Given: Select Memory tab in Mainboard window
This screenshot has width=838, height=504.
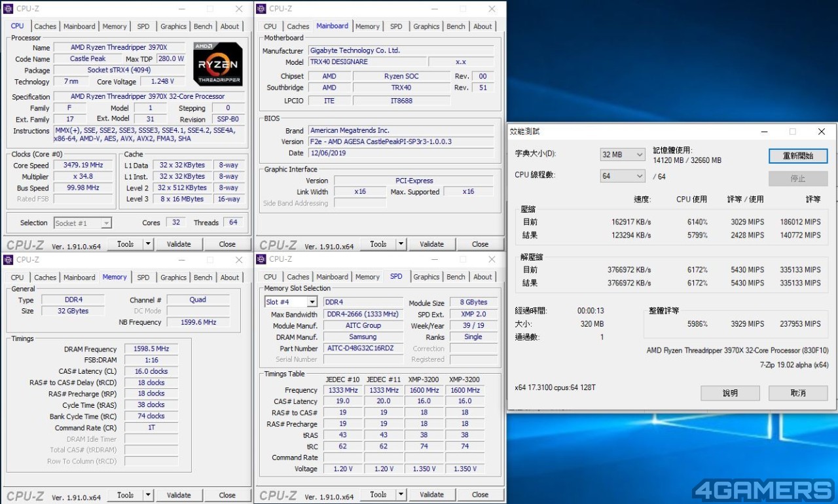Looking at the screenshot, I should (x=367, y=26).
